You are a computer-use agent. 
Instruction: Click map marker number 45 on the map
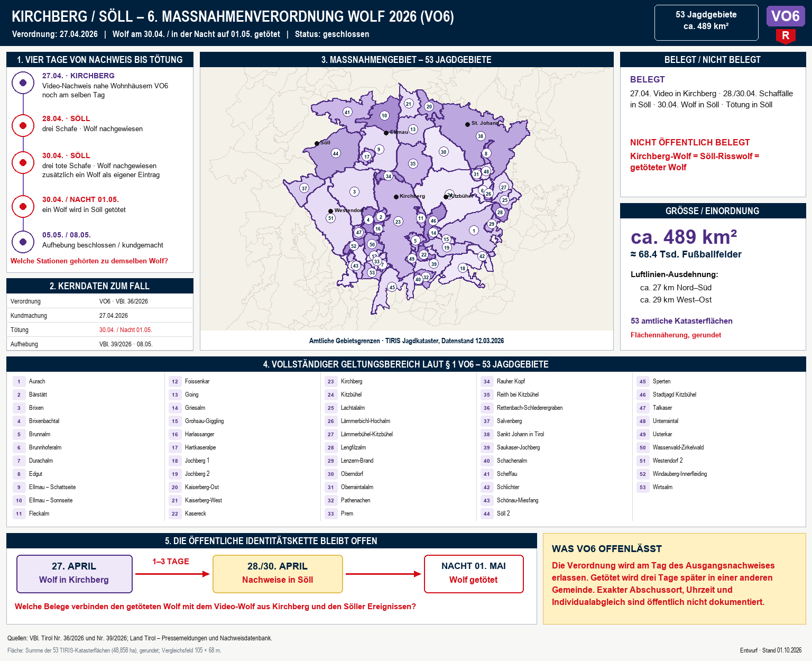(x=392, y=287)
